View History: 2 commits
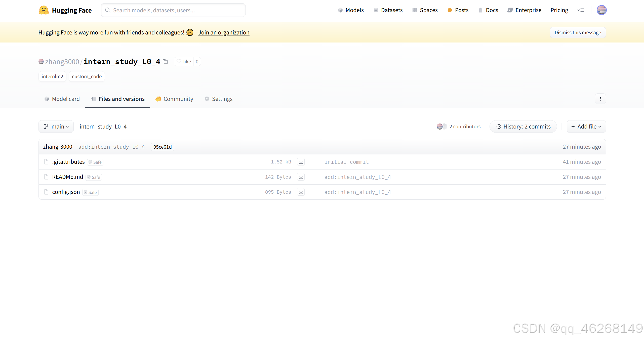Screen dimensions: 644x339 click(523, 126)
